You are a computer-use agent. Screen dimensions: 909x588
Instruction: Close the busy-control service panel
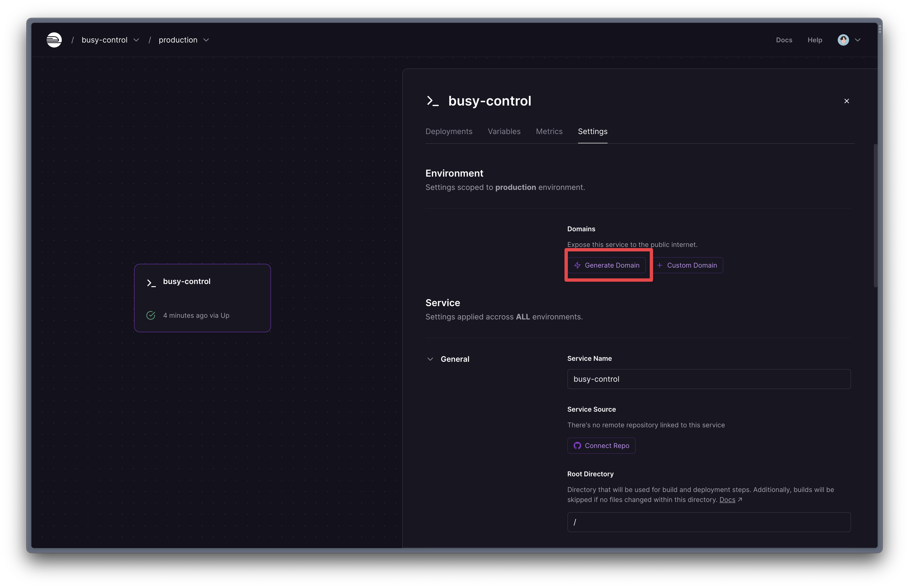(x=846, y=101)
